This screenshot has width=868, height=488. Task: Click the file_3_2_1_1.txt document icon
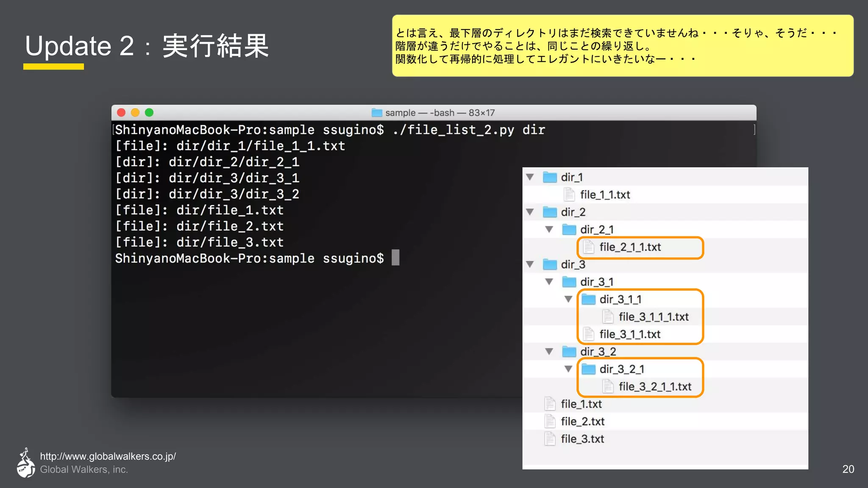point(608,386)
